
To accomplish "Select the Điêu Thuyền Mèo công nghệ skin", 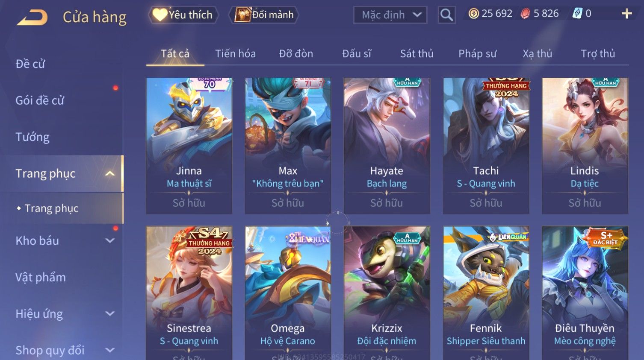I will click(x=585, y=293).
